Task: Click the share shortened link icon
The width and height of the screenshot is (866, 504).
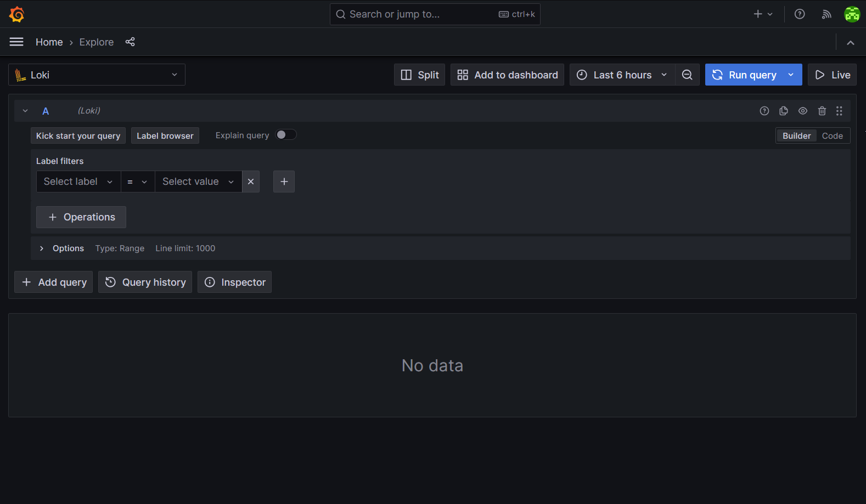Action: (130, 42)
